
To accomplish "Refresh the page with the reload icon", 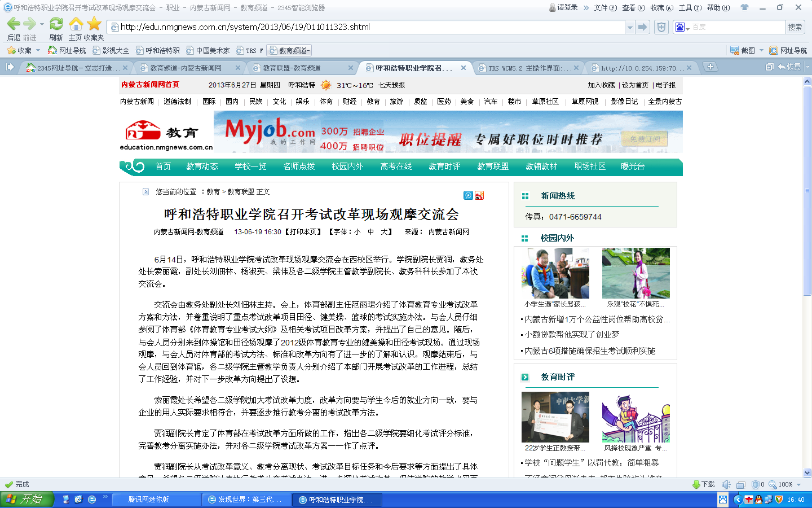I will (56, 24).
